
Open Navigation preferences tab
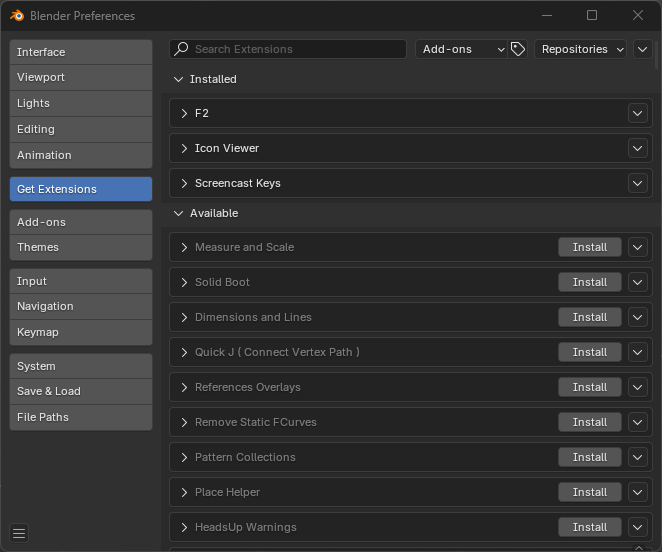click(81, 307)
